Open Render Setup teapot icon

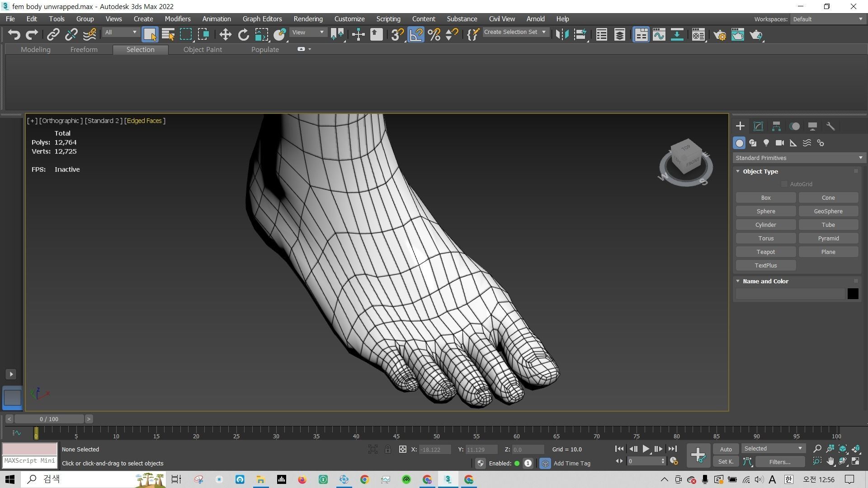click(720, 35)
